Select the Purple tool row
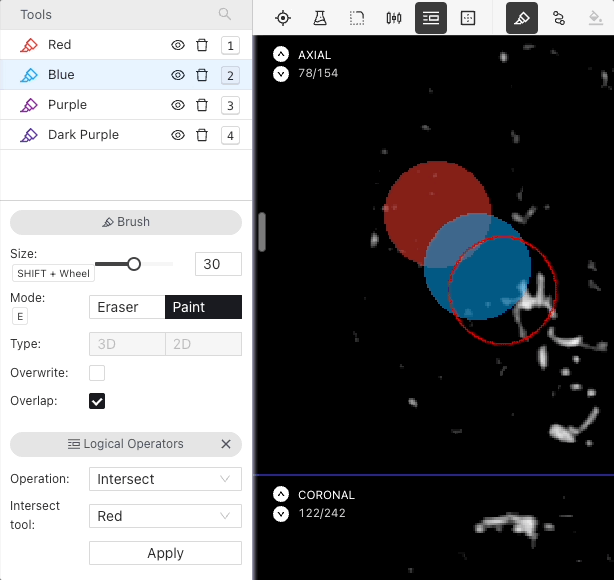 point(126,105)
